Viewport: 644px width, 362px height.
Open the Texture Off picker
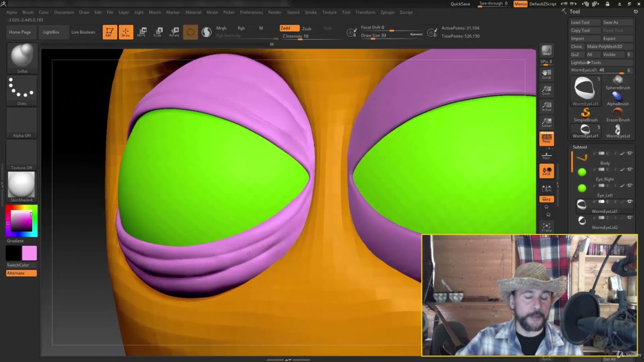[x=22, y=155]
